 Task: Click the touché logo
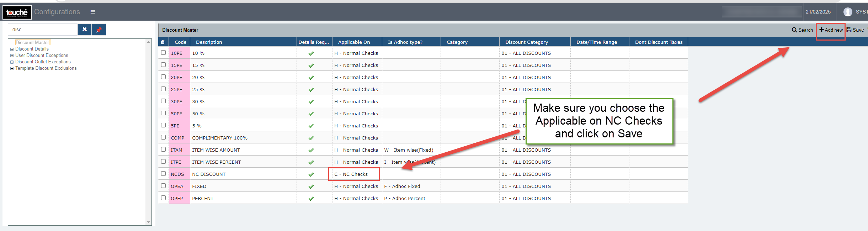pyautogui.click(x=17, y=12)
